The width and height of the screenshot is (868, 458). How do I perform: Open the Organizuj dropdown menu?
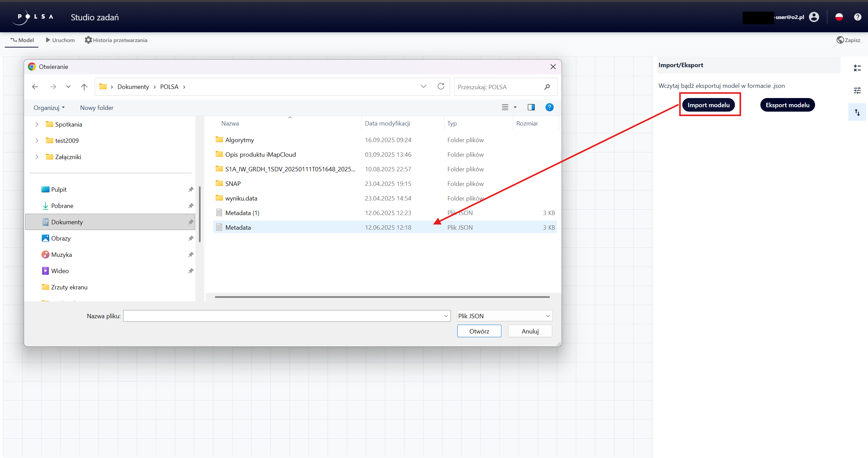point(49,108)
